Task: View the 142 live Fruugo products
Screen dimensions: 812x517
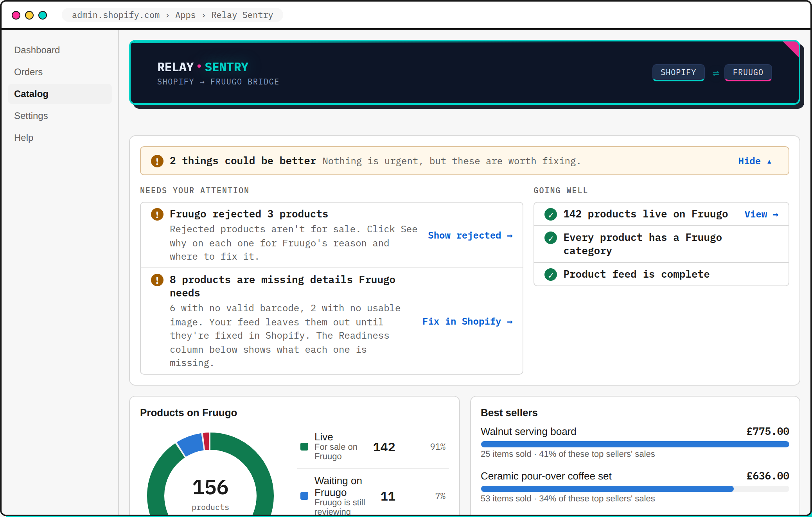Action: click(x=762, y=214)
